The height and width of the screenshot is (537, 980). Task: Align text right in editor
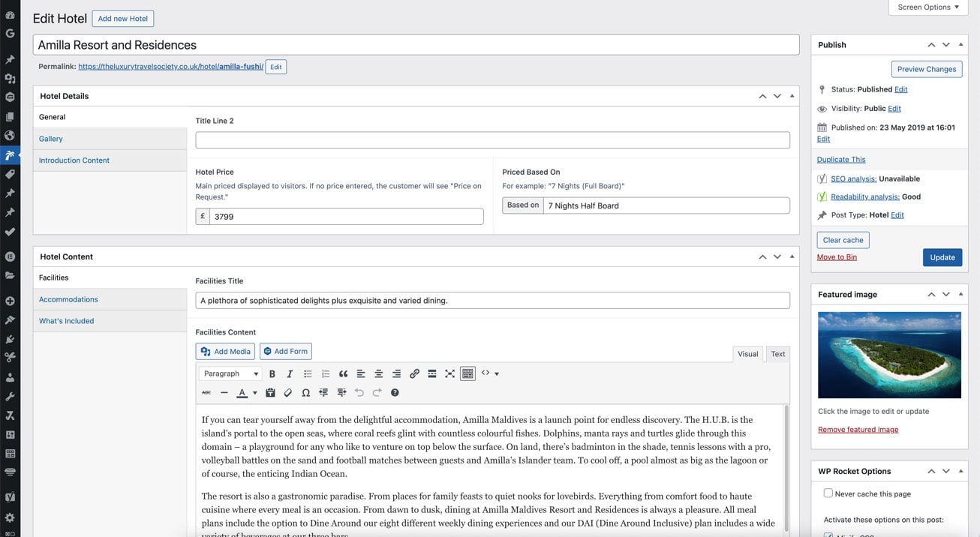pos(396,373)
